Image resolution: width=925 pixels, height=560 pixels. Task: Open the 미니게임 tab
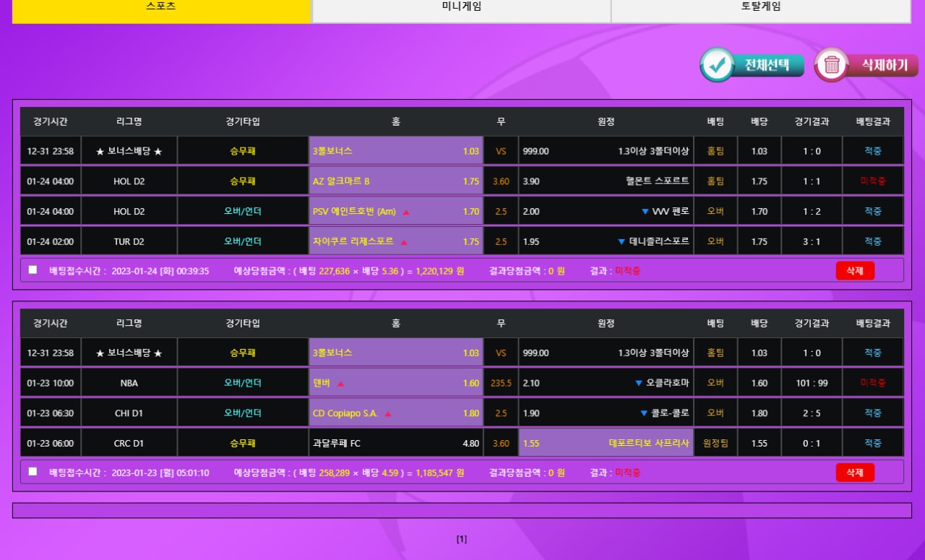pyautogui.click(x=461, y=7)
